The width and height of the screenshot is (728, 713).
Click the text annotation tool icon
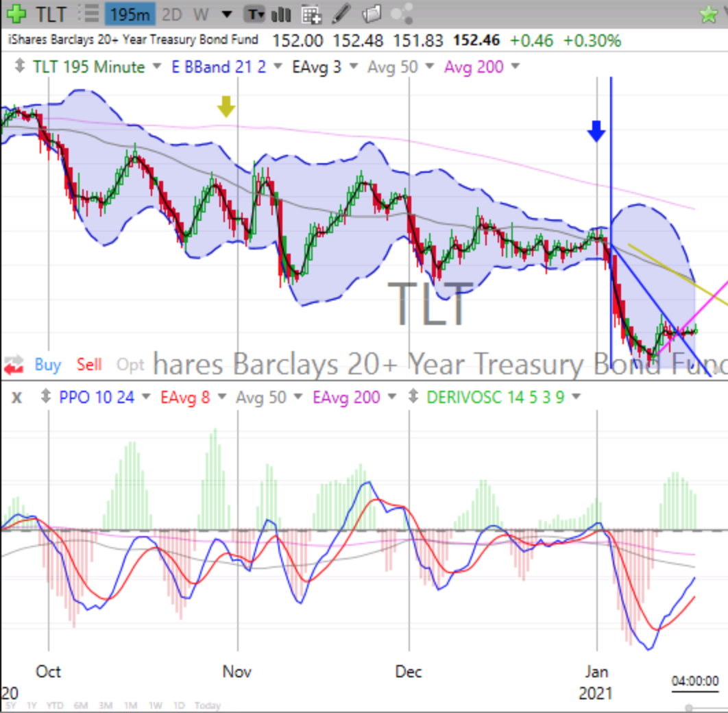coord(255,14)
